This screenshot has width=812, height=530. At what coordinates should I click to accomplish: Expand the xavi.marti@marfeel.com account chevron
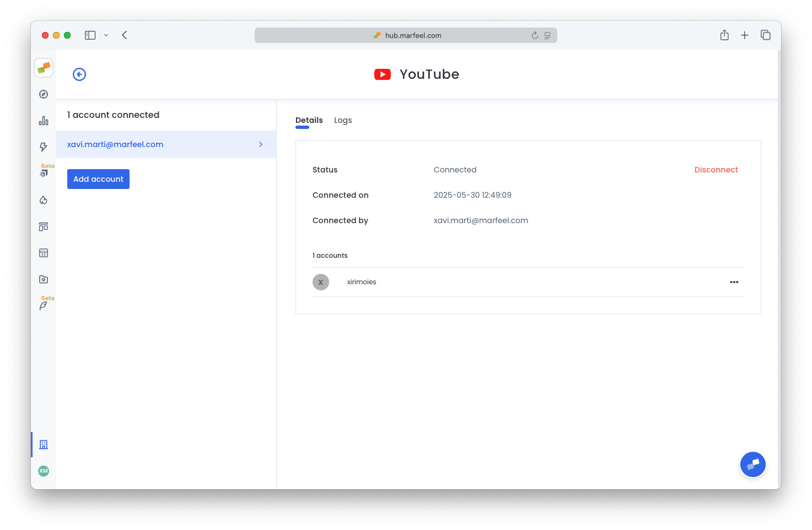(260, 144)
